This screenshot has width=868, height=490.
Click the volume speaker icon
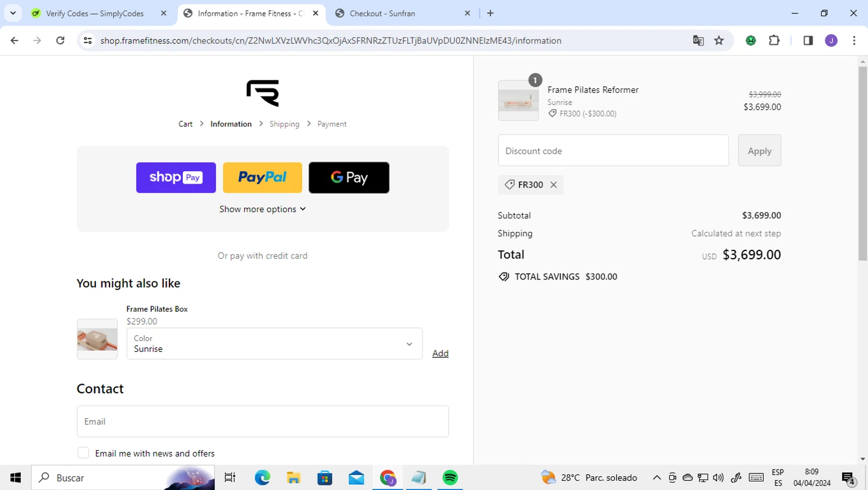coord(718,478)
